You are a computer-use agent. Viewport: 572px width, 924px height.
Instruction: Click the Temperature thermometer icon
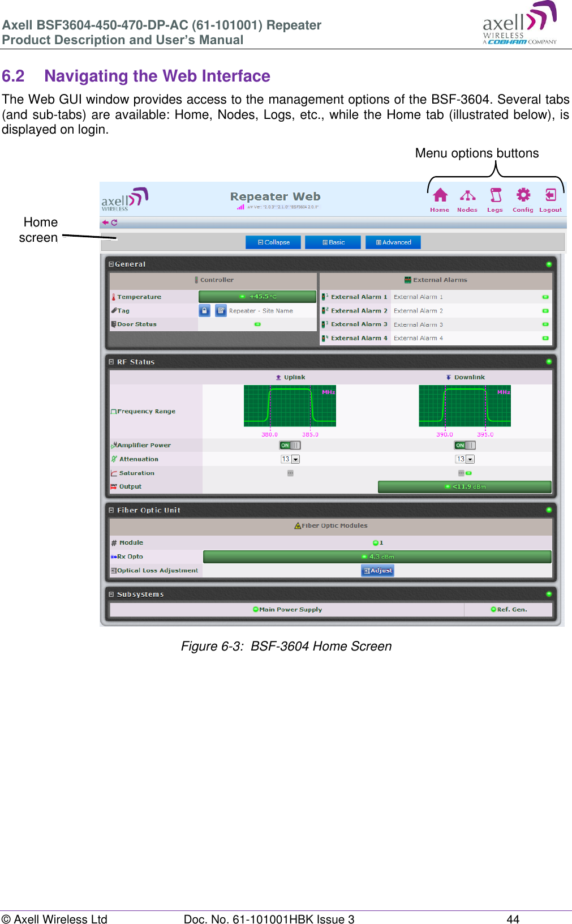[x=113, y=297]
